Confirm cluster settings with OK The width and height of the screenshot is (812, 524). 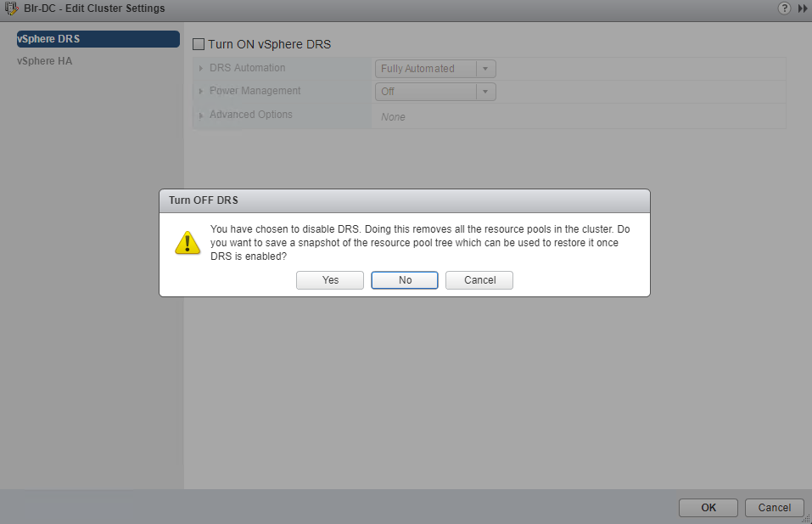tap(708, 507)
